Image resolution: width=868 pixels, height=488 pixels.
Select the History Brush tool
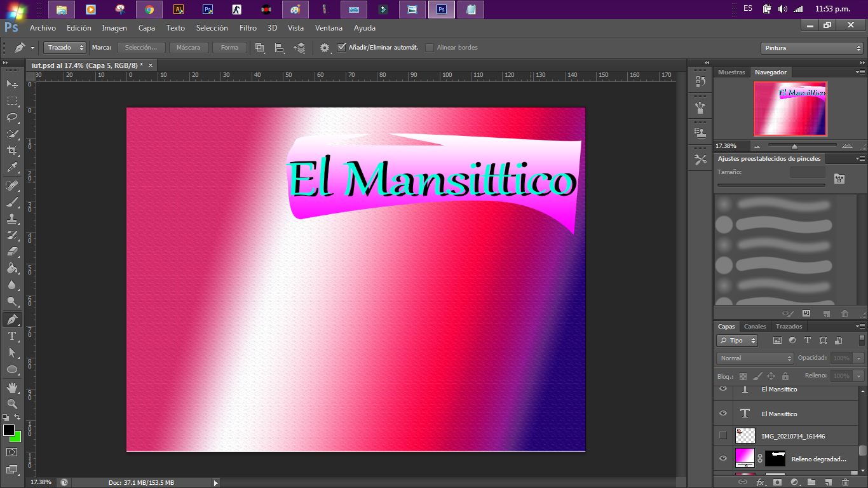click(12, 235)
